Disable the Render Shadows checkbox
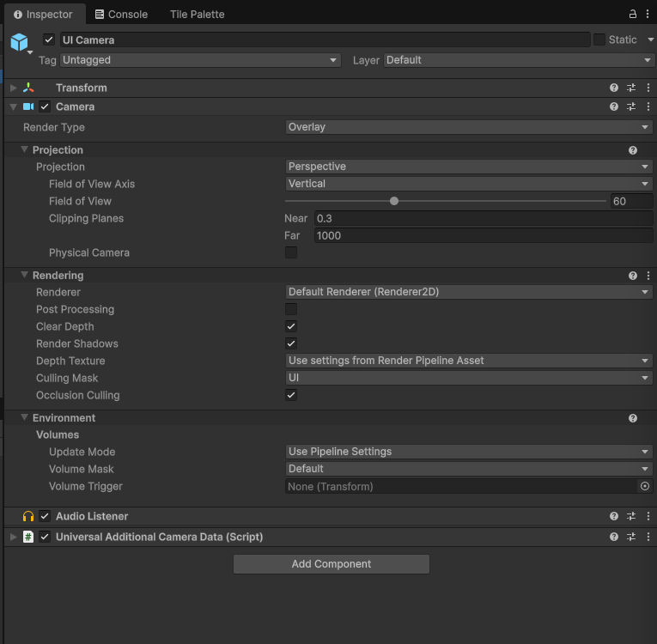This screenshot has height=644, width=657. (x=291, y=344)
